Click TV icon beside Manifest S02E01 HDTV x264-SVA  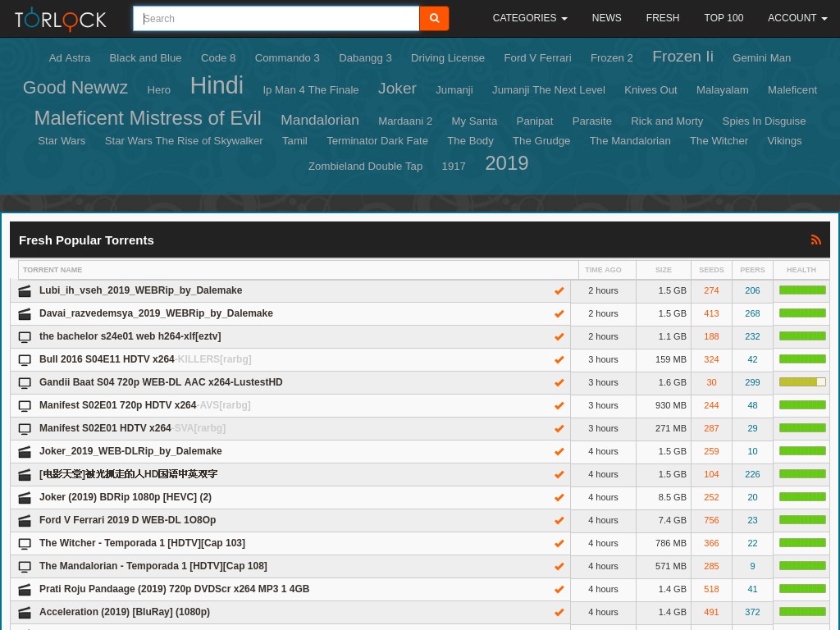point(25,429)
